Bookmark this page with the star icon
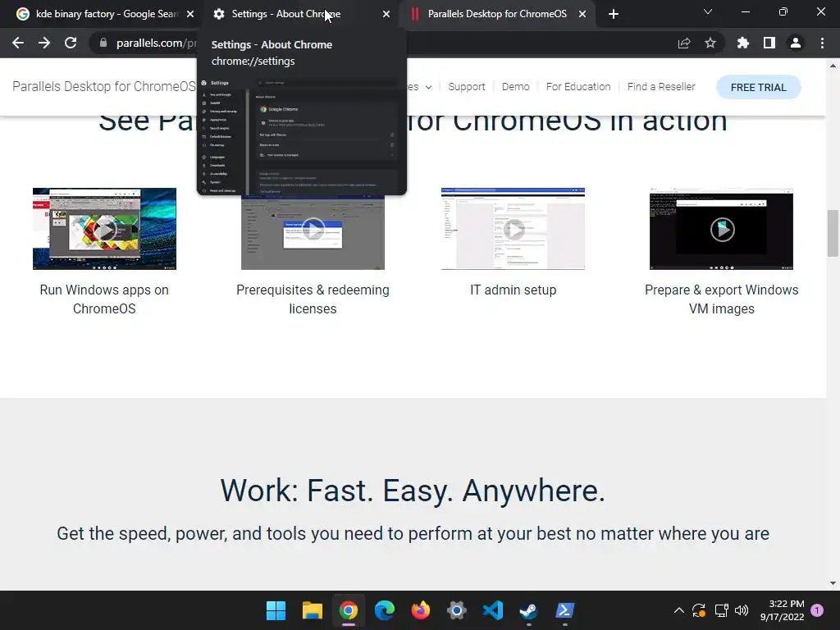The image size is (840, 630). [x=710, y=43]
